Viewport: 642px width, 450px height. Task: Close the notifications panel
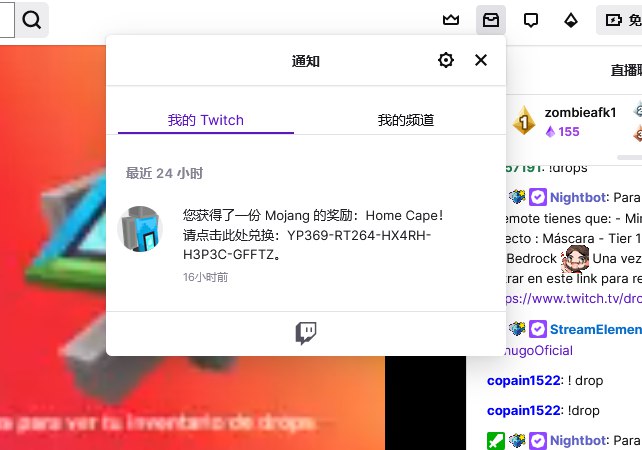(x=481, y=60)
